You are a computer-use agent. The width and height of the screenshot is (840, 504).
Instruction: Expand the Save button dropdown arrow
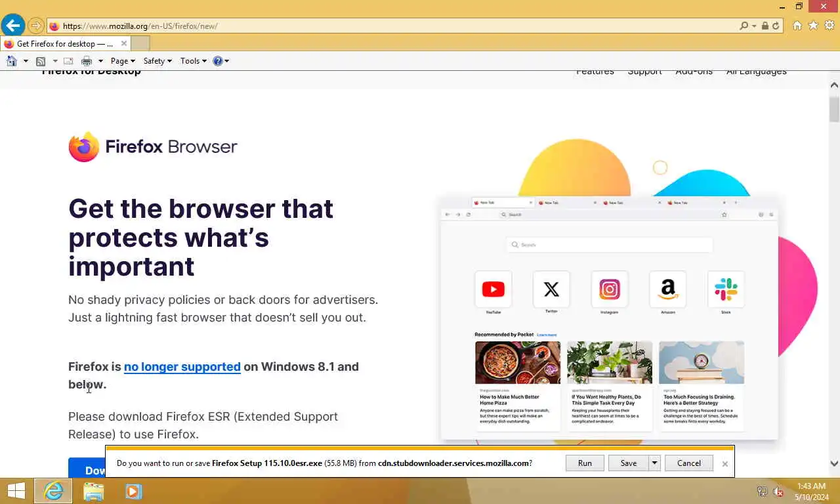pyautogui.click(x=654, y=463)
